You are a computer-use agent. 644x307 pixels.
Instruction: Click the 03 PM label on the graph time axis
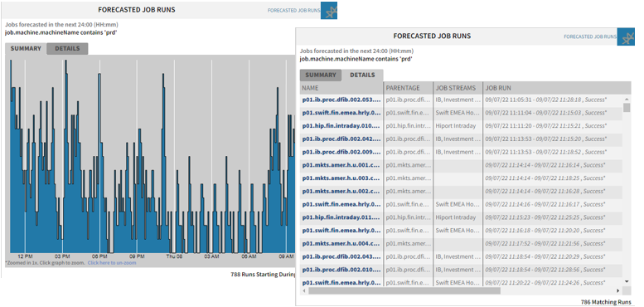pyautogui.click(x=62, y=256)
